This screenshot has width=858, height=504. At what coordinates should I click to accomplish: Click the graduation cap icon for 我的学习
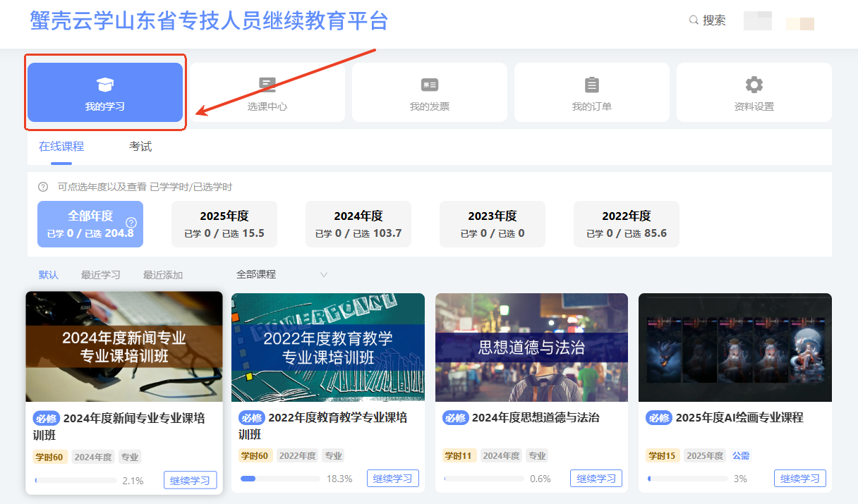(104, 85)
